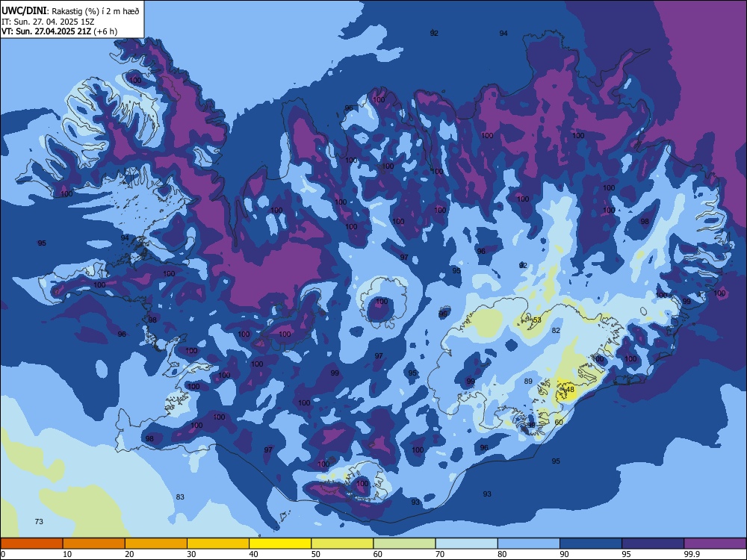Click the humidity value '73' on the map

39,521
